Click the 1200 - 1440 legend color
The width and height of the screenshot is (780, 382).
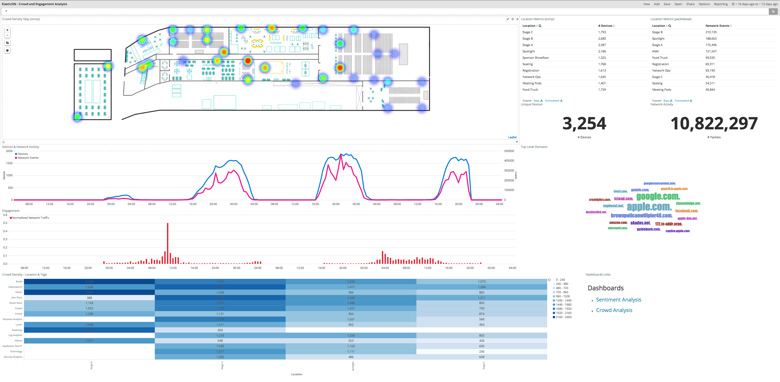pyautogui.click(x=555, y=301)
